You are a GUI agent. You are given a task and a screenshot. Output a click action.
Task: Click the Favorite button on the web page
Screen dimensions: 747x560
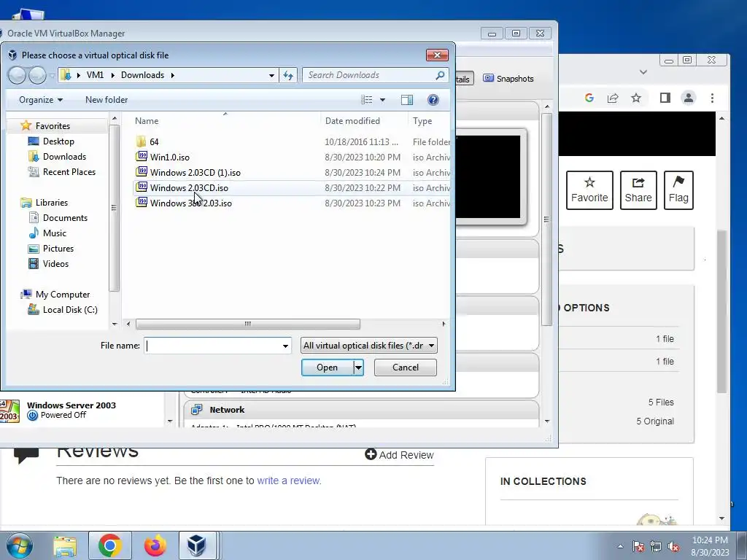589,190
